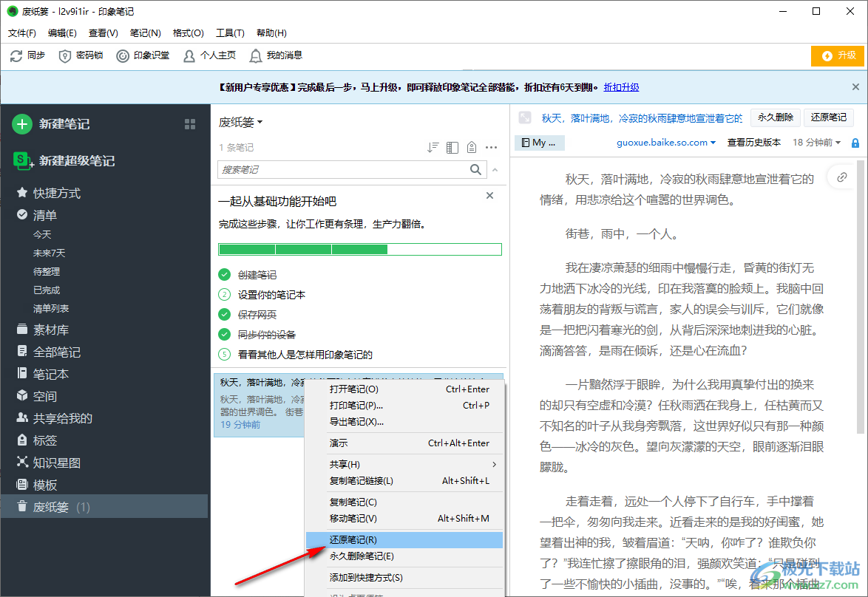Go to 个人主页 profile page
868x597 pixels.
tap(209, 55)
